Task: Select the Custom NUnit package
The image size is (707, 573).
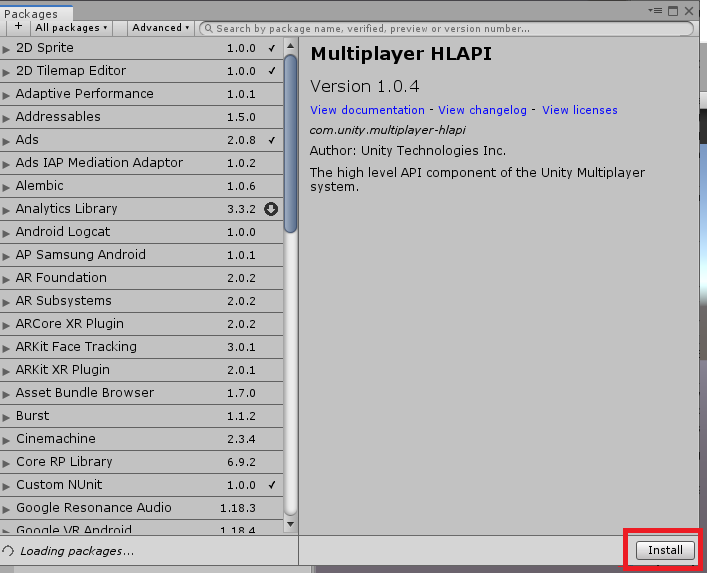Action: (x=142, y=485)
